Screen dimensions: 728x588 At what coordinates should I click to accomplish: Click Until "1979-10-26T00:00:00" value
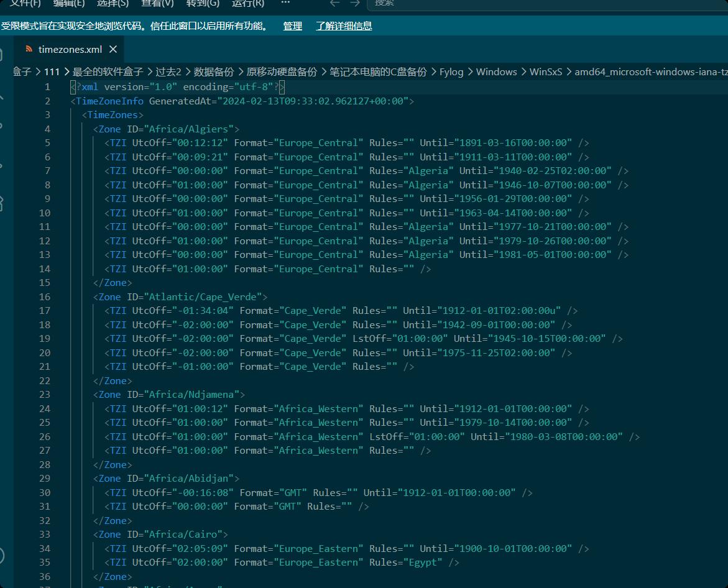(553, 241)
